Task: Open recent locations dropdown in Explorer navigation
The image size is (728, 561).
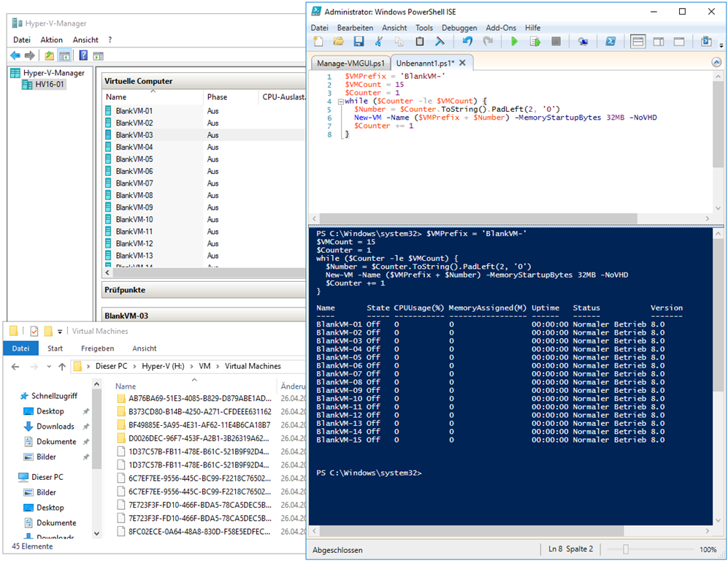Action: tap(49, 367)
